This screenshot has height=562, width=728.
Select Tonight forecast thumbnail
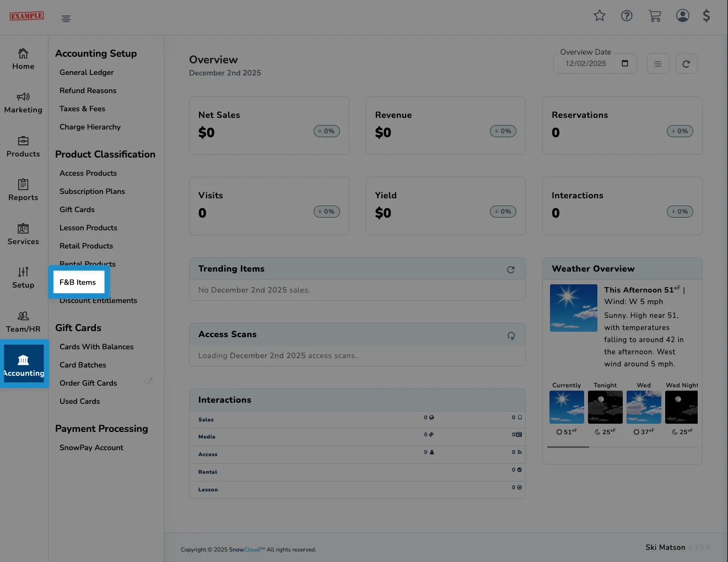click(605, 407)
